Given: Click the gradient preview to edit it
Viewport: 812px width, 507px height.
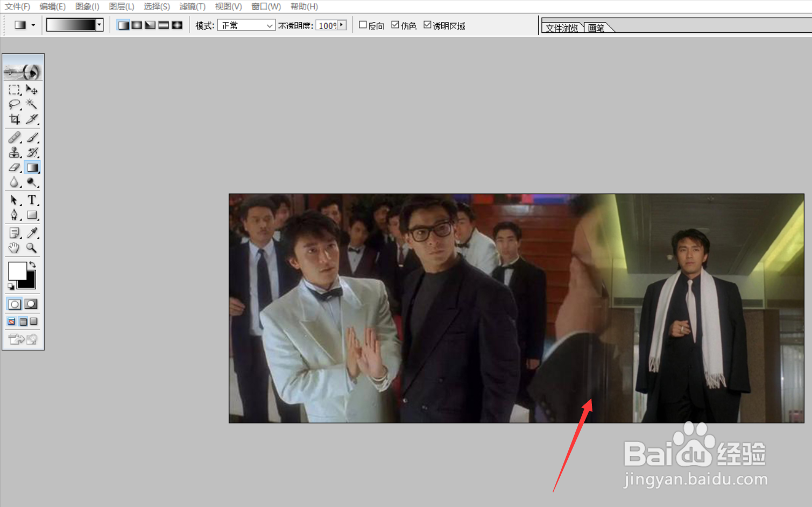Looking at the screenshot, I should 71,25.
